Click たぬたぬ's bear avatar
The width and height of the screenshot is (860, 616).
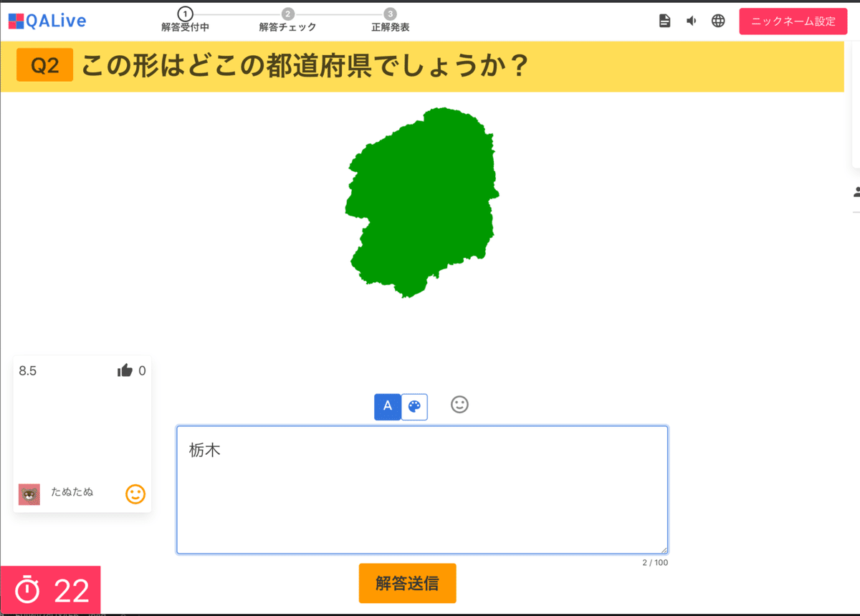point(29,494)
